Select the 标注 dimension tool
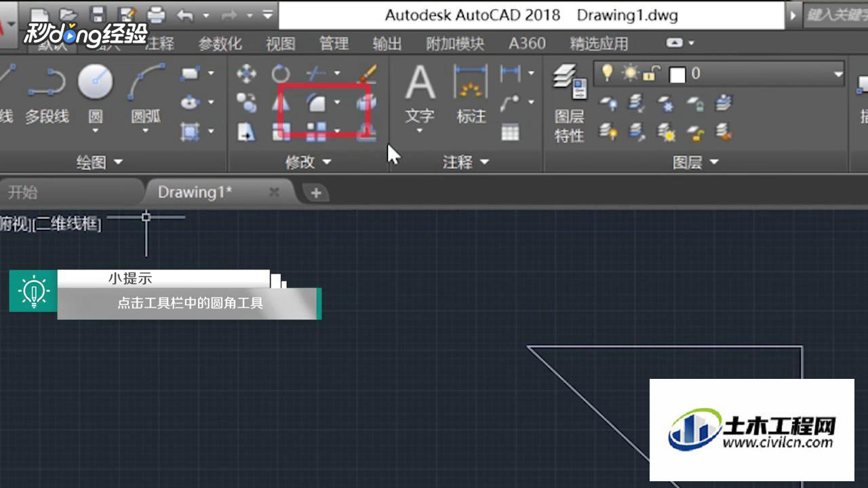The height and width of the screenshot is (488, 868). 471,95
